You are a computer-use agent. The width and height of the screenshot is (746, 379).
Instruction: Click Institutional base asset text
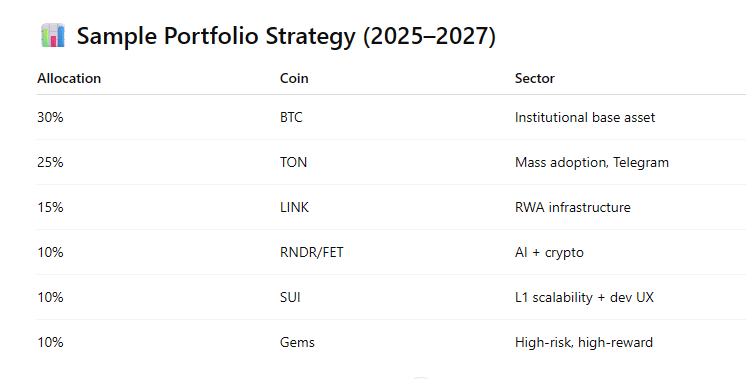(x=585, y=117)
